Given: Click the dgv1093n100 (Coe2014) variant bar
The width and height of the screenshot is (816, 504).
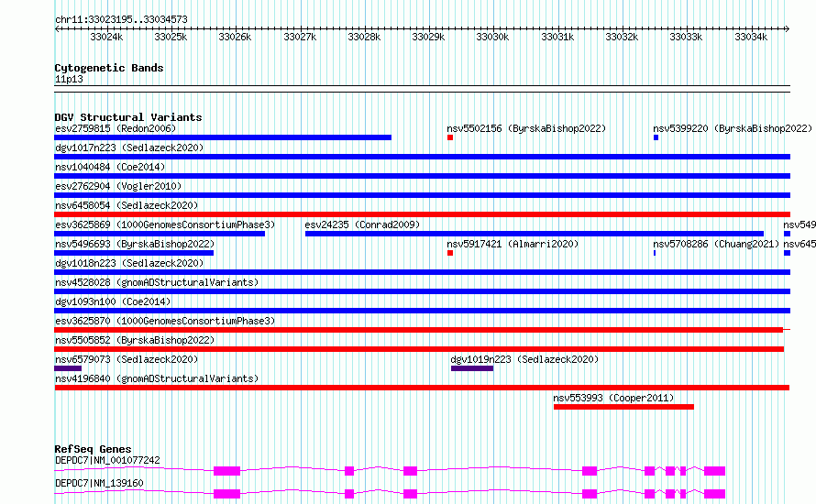Looking at the screenshot, I should pos(422,311).
